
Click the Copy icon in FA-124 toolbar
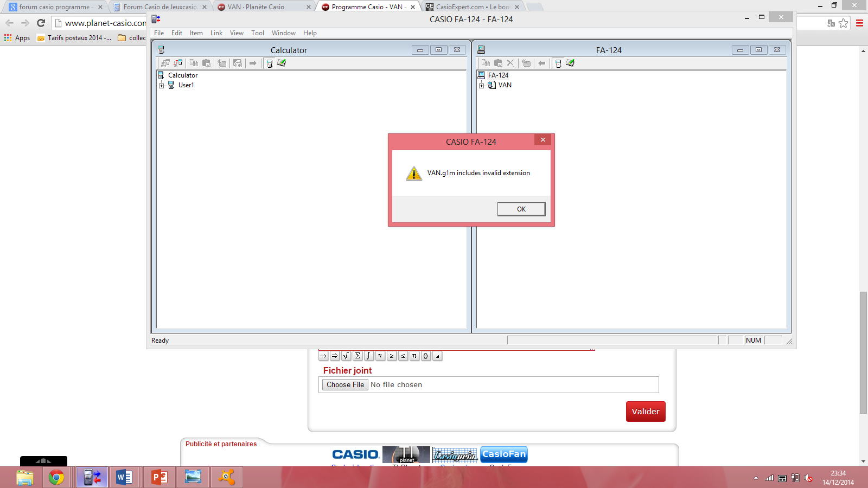(486, 63)
